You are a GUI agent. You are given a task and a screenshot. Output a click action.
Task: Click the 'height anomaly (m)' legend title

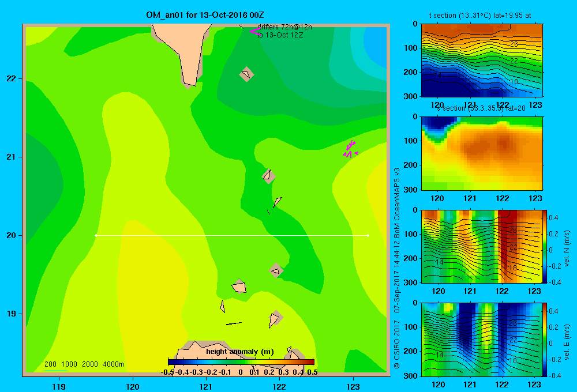tap(240, 352)
